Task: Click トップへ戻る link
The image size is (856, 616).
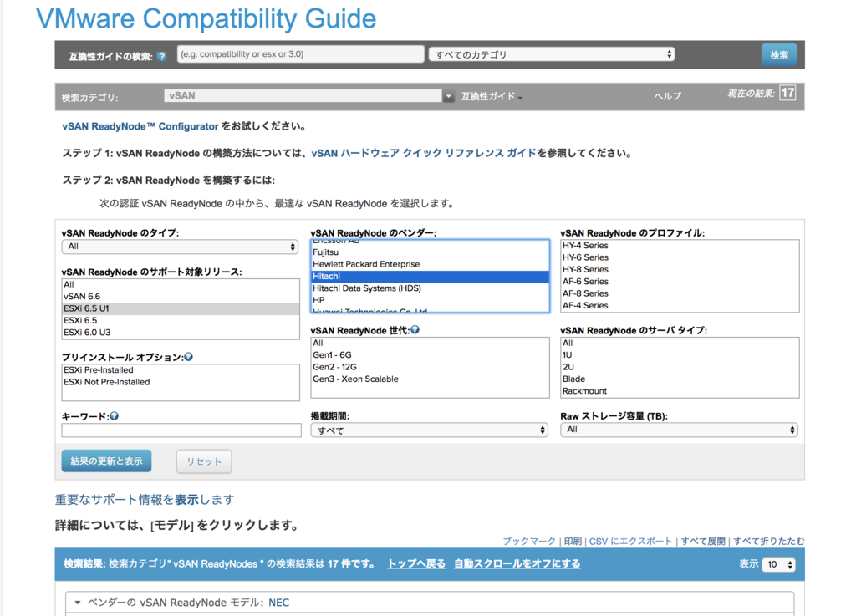Action: [x=416, y=563]
